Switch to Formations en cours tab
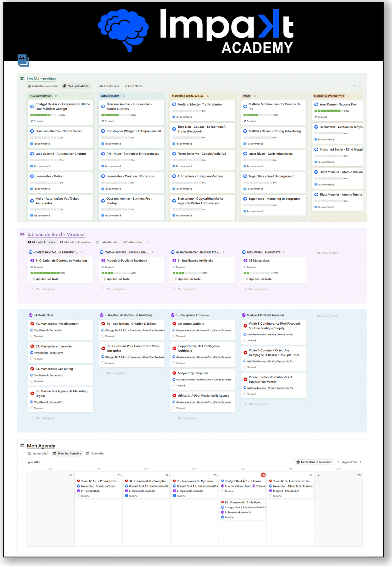This screenshot has height=566, width=392. click(43, 86)
